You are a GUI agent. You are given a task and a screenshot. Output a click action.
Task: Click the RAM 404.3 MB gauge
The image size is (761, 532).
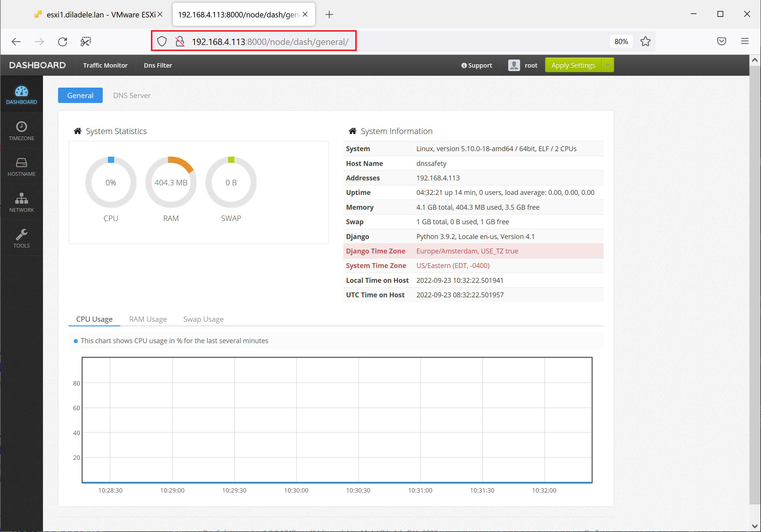coord(171,182)
